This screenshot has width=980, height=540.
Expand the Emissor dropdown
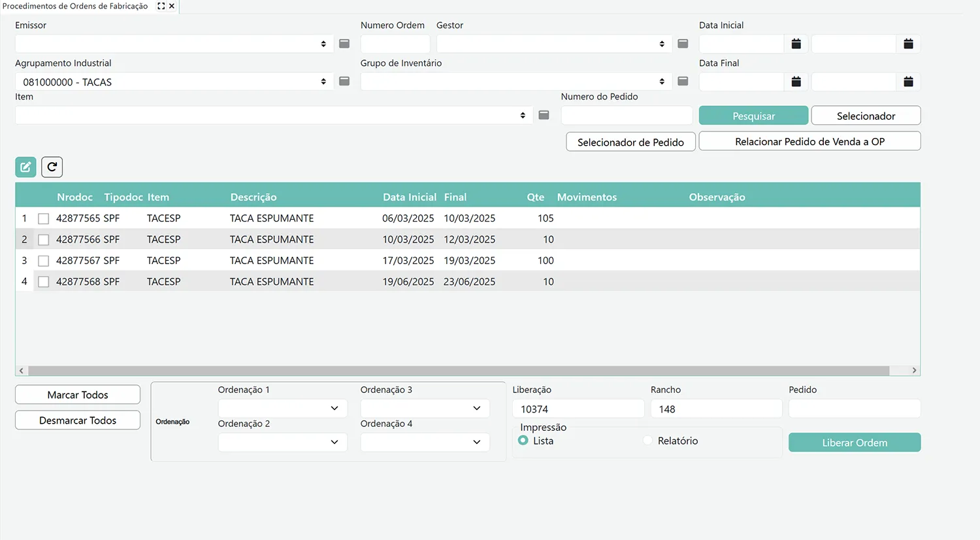click(323, 44)
